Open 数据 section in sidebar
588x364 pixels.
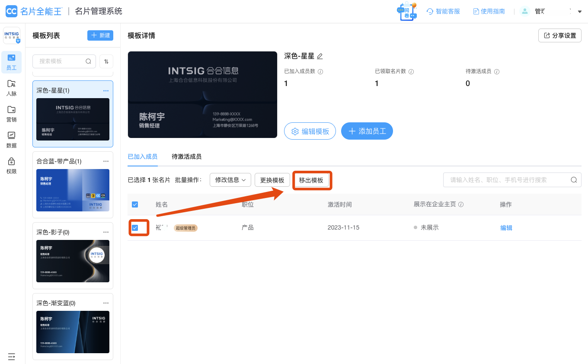click(12, 140)
